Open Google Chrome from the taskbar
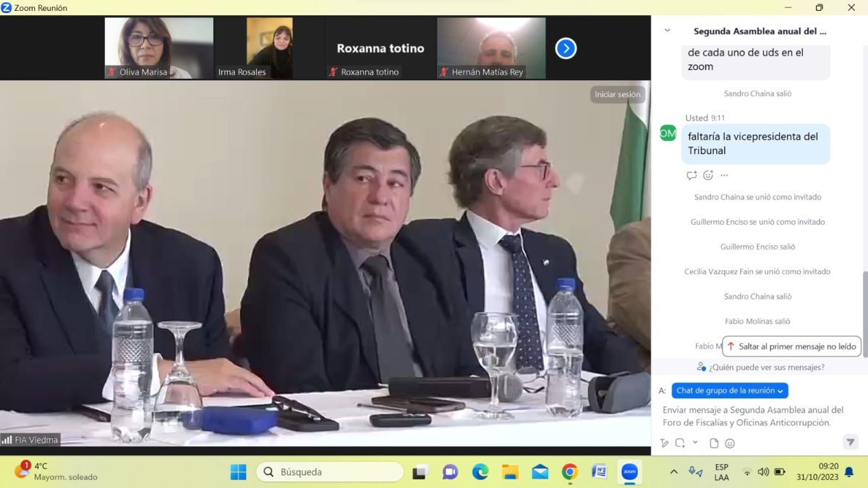This screenshot has width=868, height=488. pyautogui.click(x=570, y=472)
